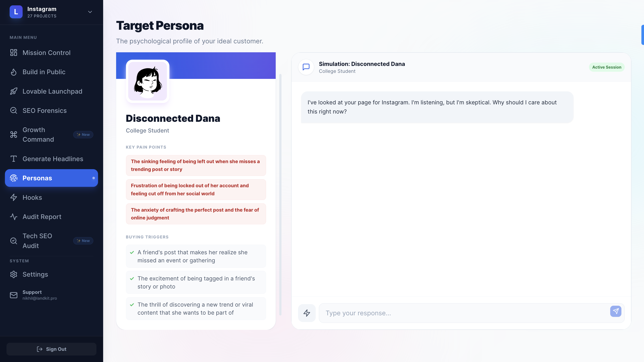This screenshot has width=644, height=362.
Task: Click the chat bubble simulation icon
Action: (x=306, y=67)
